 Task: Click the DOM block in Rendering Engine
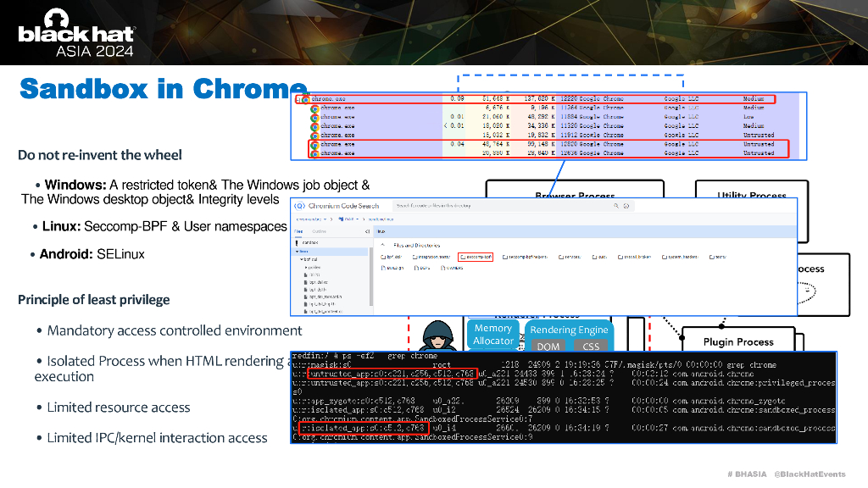coord(548,346)
